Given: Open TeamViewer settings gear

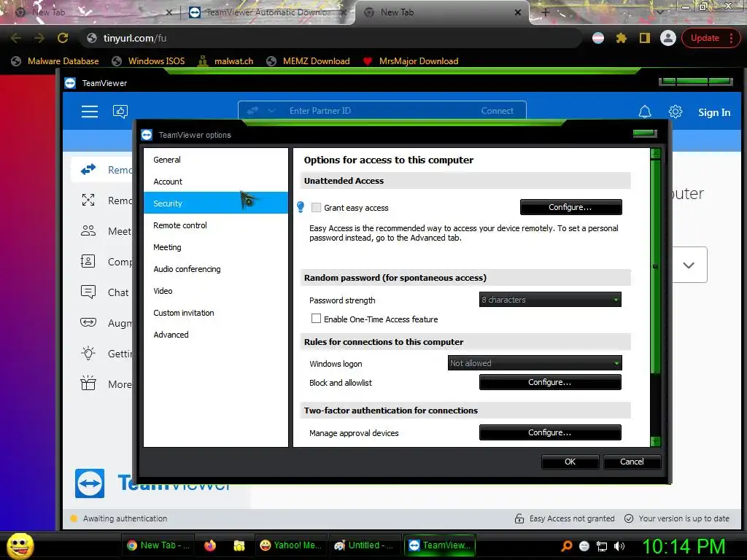Looking at the screenshot, I should coord(675,112).
